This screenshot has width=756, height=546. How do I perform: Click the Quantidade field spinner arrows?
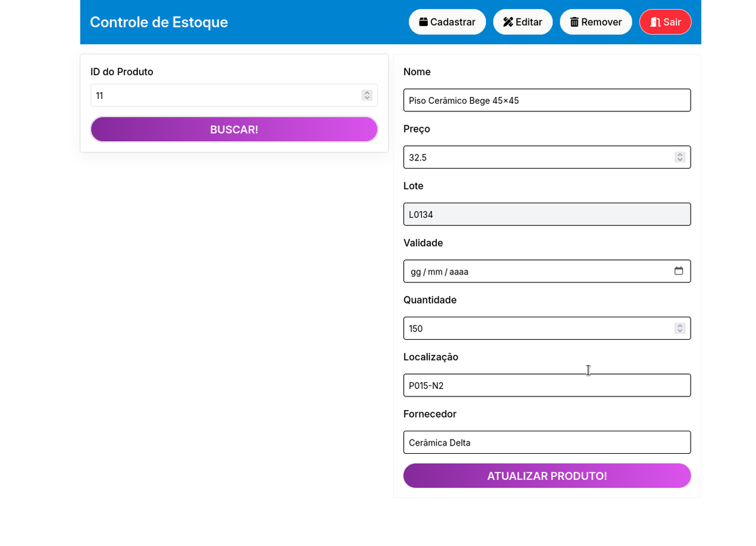[x=680, y=328]
